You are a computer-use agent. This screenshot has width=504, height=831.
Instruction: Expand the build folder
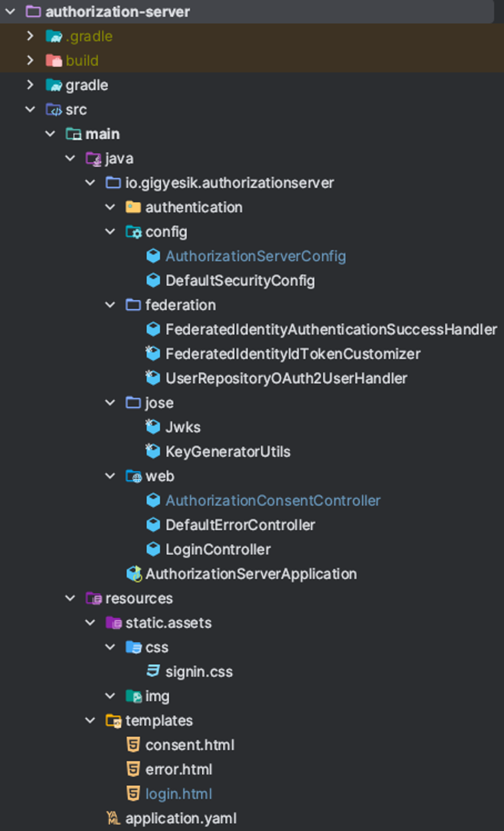(30, 61)
